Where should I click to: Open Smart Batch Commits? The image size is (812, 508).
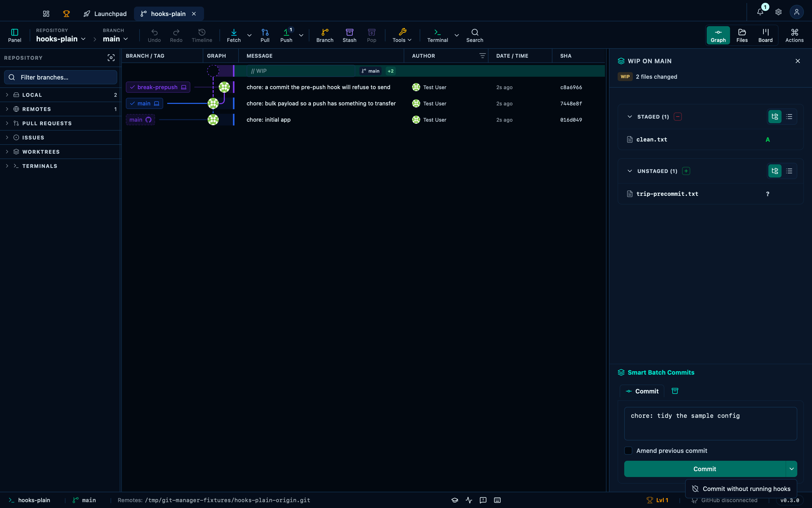pos(656,372)
